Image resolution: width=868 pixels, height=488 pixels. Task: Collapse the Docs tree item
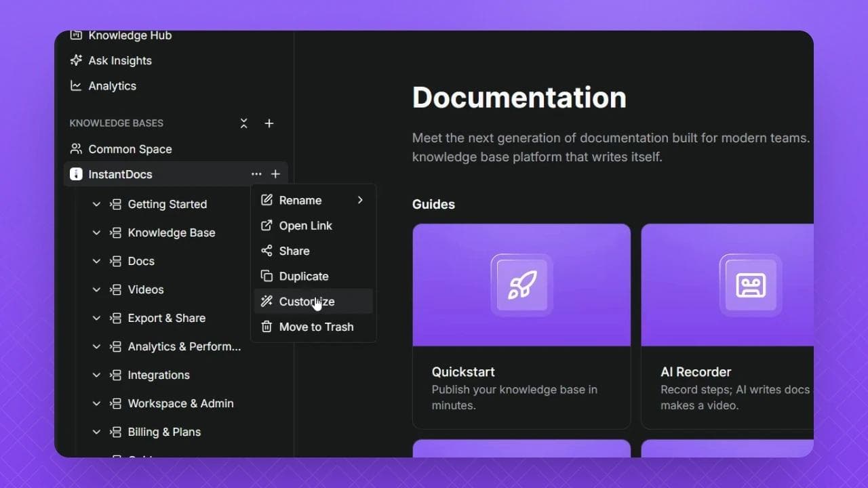click(96, 261)
